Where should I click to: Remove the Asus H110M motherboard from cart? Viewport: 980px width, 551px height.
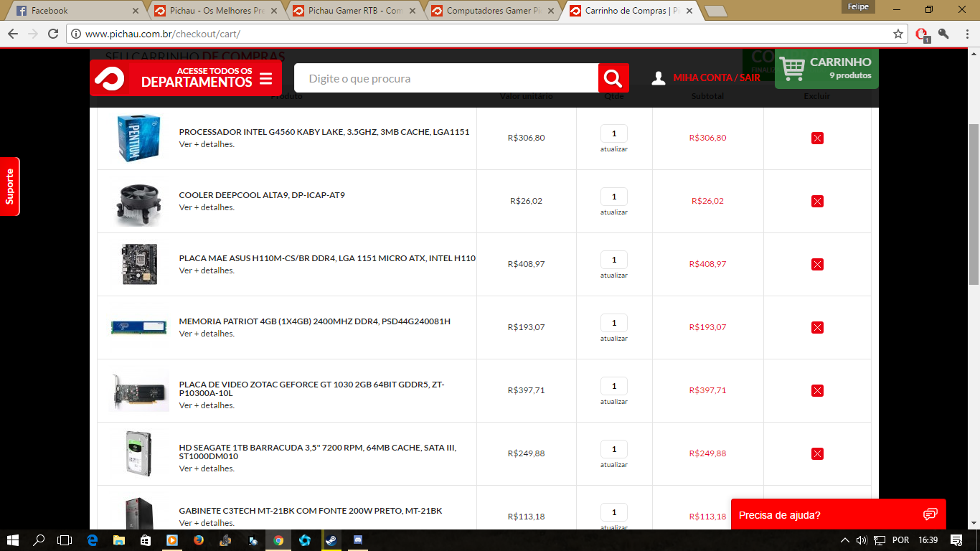(x=817, y=264)
